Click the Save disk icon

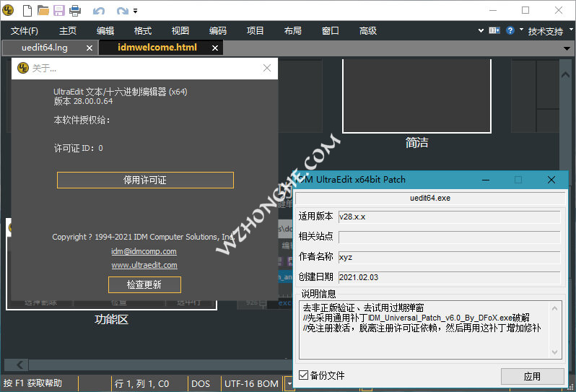[58, 11]
